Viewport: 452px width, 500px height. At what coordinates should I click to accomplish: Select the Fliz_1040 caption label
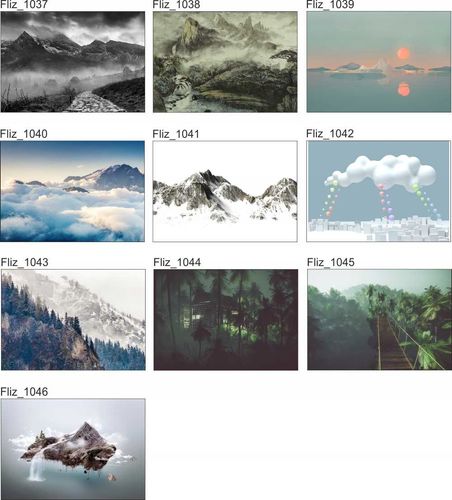coord(24,134)
